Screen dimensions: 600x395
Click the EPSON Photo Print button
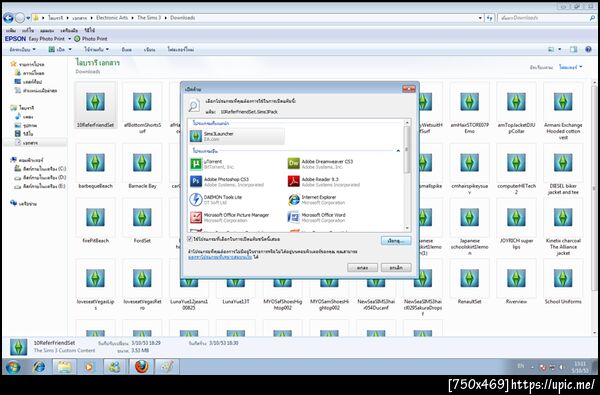coord(91,39)
